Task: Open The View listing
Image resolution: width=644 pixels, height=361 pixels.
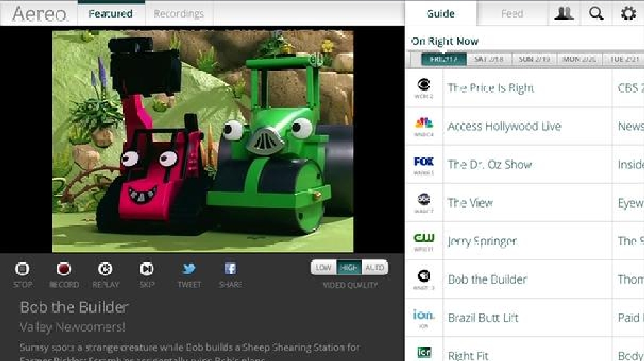Action: pos(527,202)
